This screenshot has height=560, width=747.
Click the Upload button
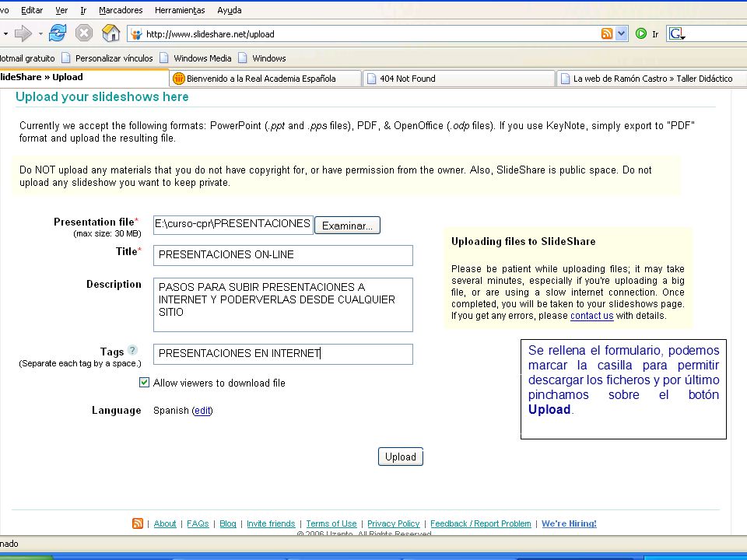(400, 457)
